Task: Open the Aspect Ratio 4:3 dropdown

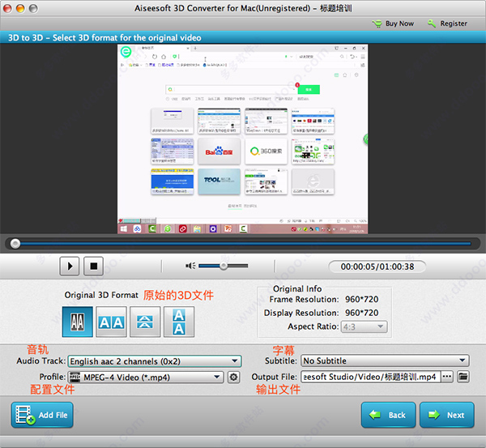Action: click(x=364, y=326)
